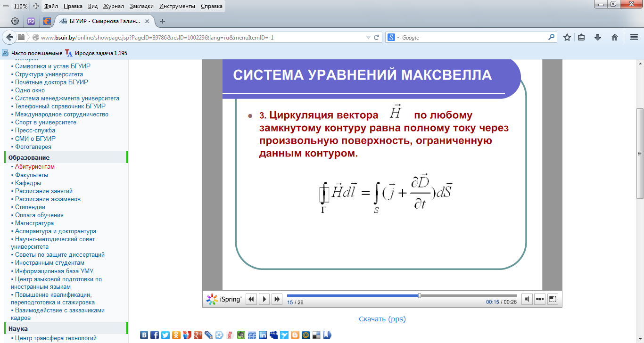Open Часто посещаемые bookmarks folder
The width and height of the screenshot is (644, 343).
pos(32,53)
